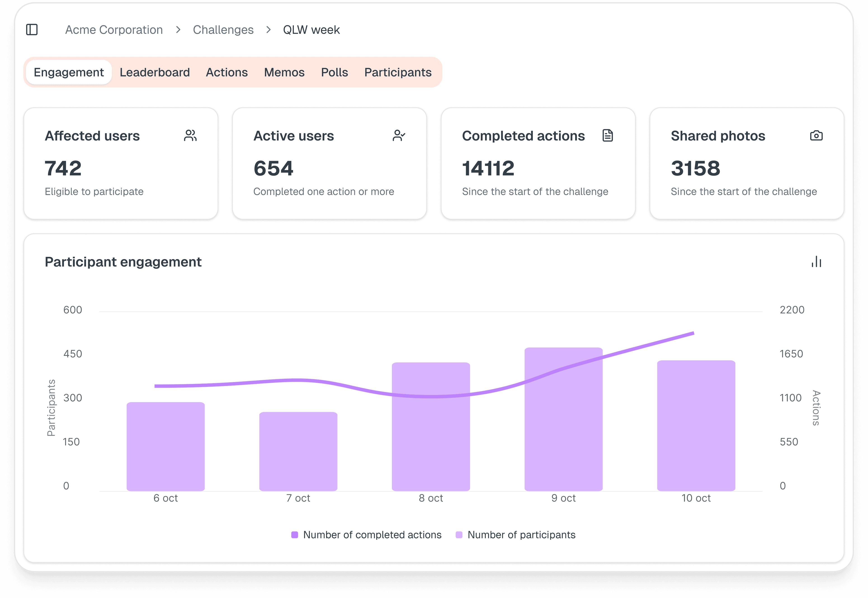
Task: Switch to the Leaderboard tab
Action: coord(154,72)
